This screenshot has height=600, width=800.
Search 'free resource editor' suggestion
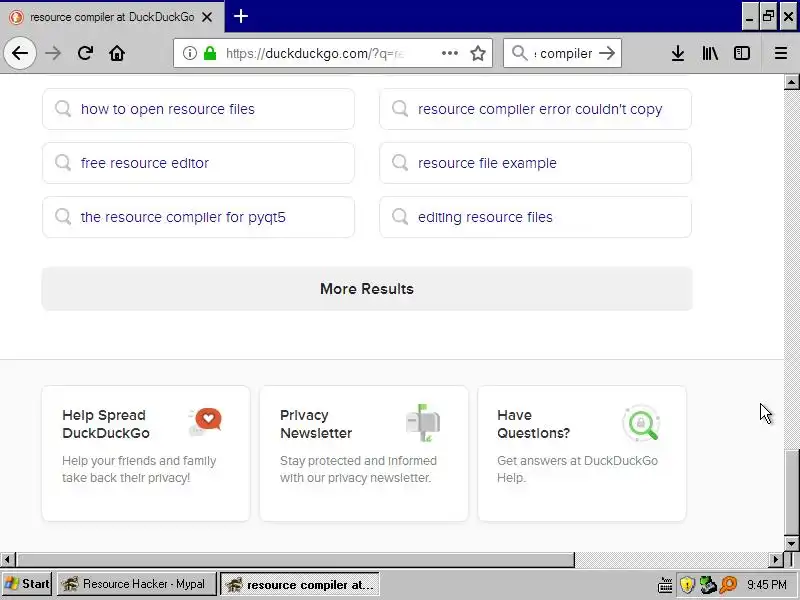(x=198, y=163)
